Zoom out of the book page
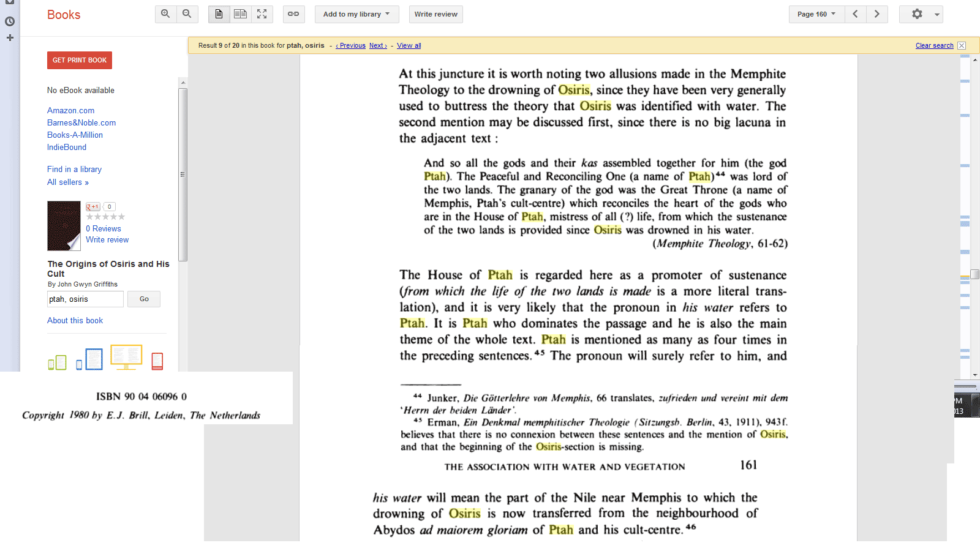980x551 pixels. [x=187, y=14]
